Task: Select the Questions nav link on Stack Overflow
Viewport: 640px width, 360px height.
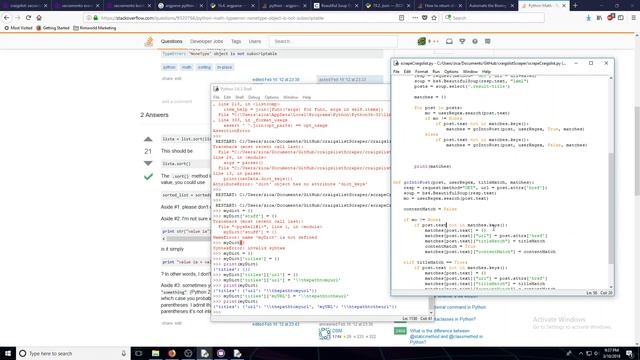Action: [x=171, y=41]
